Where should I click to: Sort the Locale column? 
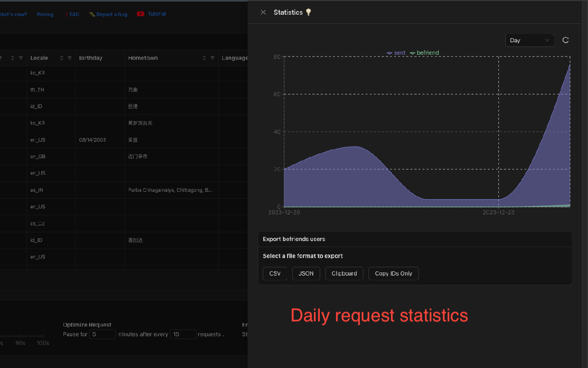tap(62, 58)
